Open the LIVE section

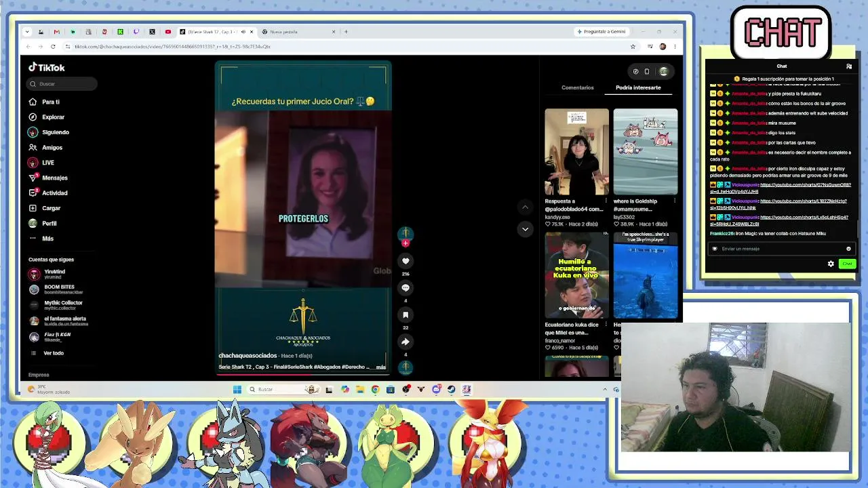click(41, 163)
